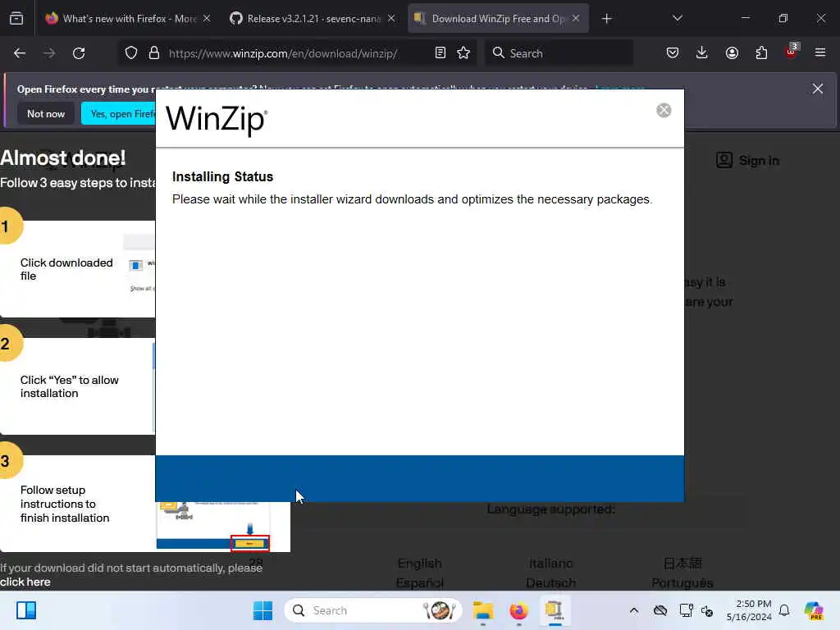Screen dimensions: 840x630
Task: Show hidden system tray icons
Action: [x=634, y=610]
